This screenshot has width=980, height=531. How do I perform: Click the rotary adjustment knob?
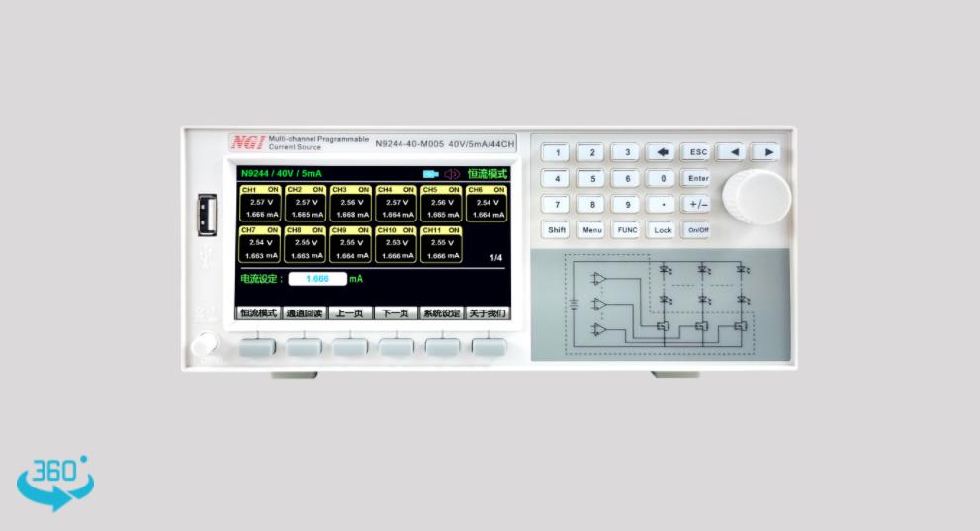tap(756, 197)
